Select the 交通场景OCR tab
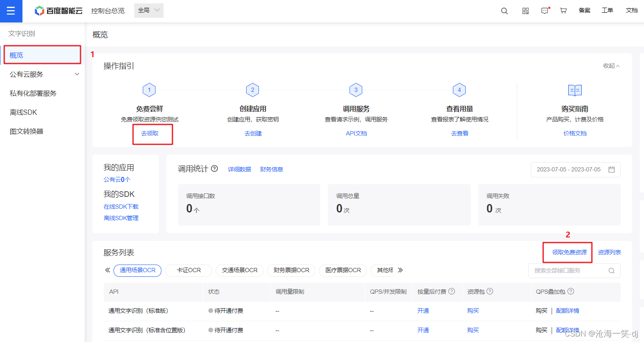The image size is (644, 342). point(240,270)
